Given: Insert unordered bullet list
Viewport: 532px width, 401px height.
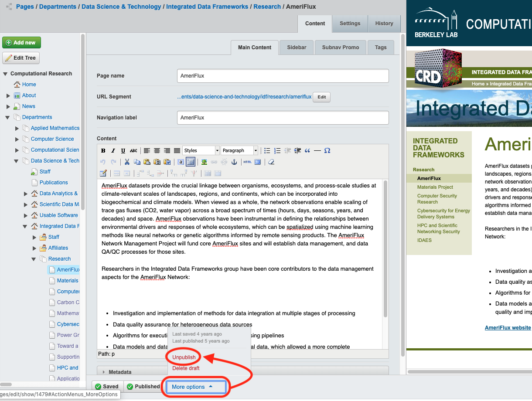Looking at the screenshot, I should [x=268, y=151].
